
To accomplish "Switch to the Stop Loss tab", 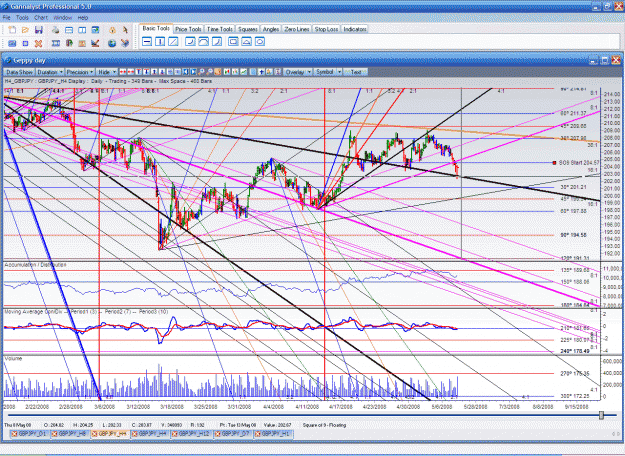I will (326, 29).
